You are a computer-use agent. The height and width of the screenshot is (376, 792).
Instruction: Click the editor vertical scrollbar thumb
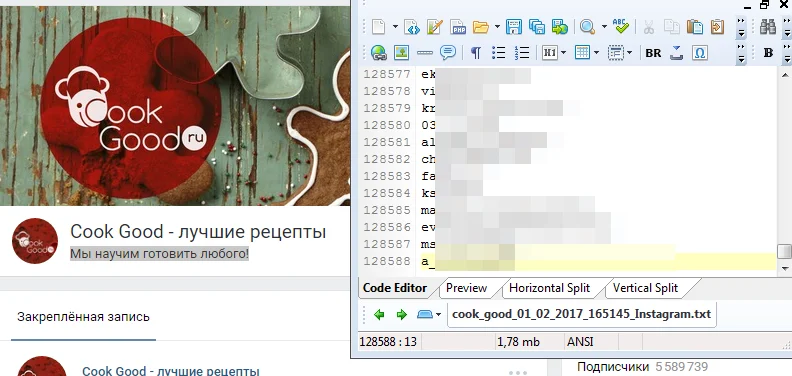click(784, 251)
